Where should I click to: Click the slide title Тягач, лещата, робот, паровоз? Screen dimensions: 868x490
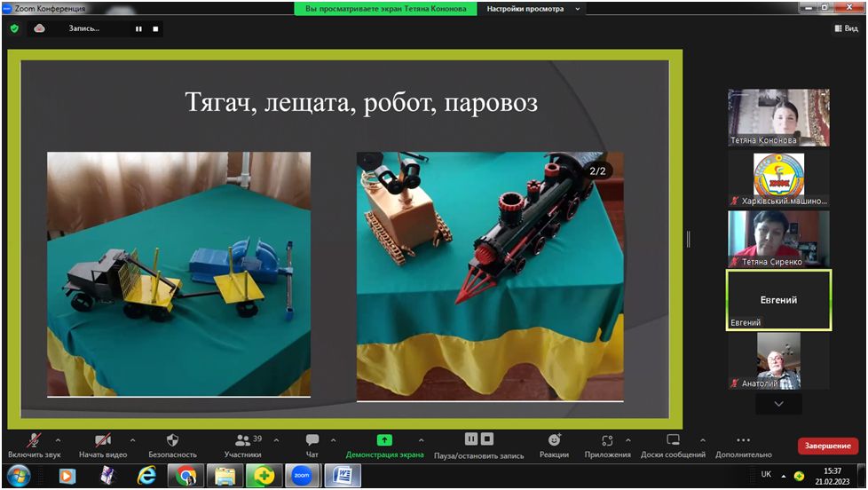(361, 103)
